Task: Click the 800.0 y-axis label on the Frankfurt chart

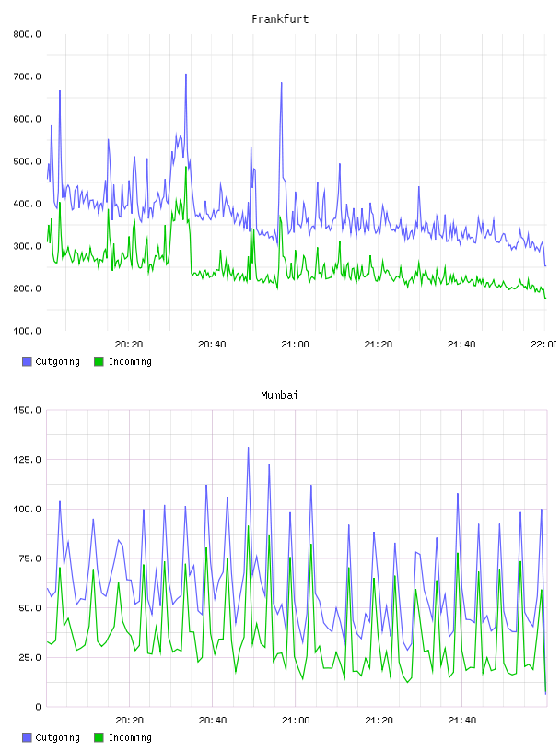Action: pyautogui.click(x=27, y=34)
